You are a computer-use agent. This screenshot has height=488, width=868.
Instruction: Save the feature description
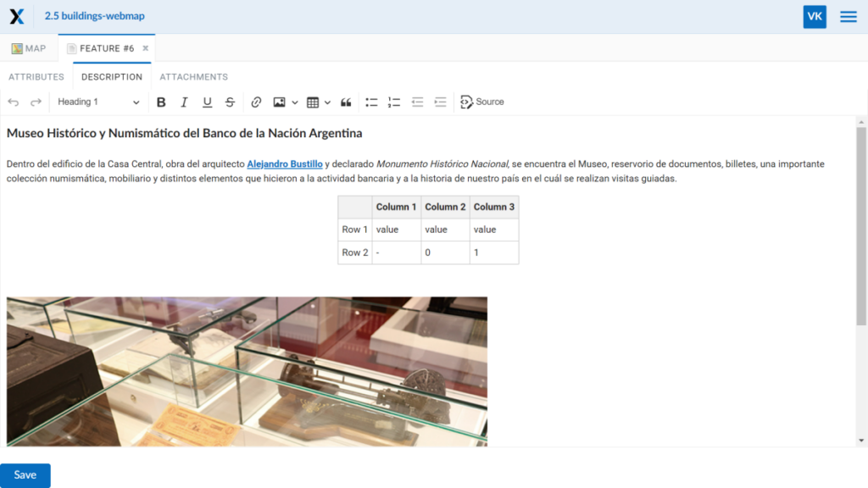tap(25, 475)
